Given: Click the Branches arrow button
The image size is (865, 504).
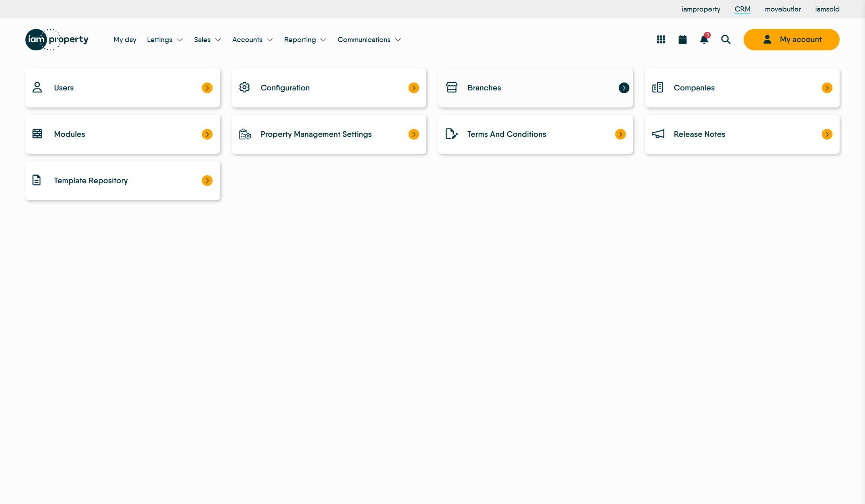Looking at the screenshot, I should [623, 88].
